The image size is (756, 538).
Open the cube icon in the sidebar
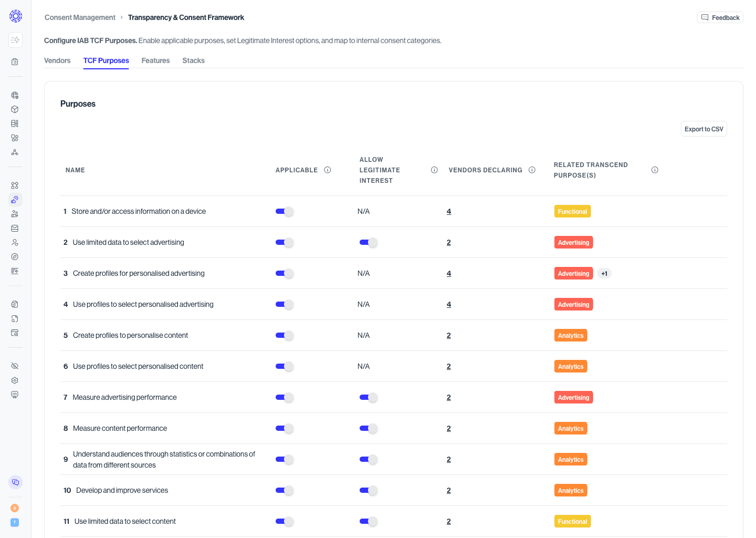15,109
